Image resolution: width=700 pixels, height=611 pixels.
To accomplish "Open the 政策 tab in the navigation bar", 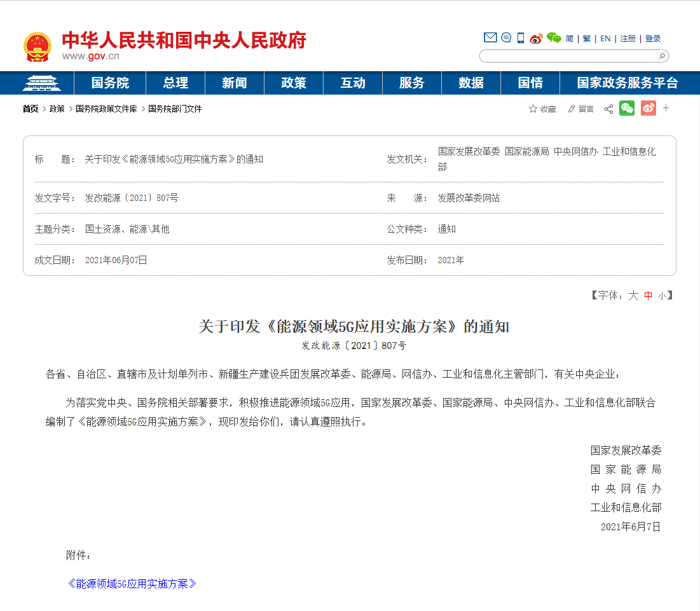I will (x=293, y=83).
